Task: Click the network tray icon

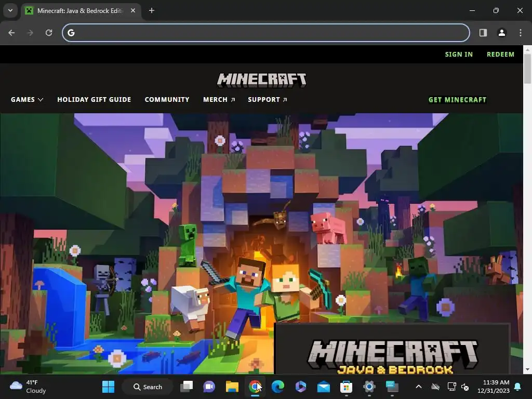Action: 451,387
